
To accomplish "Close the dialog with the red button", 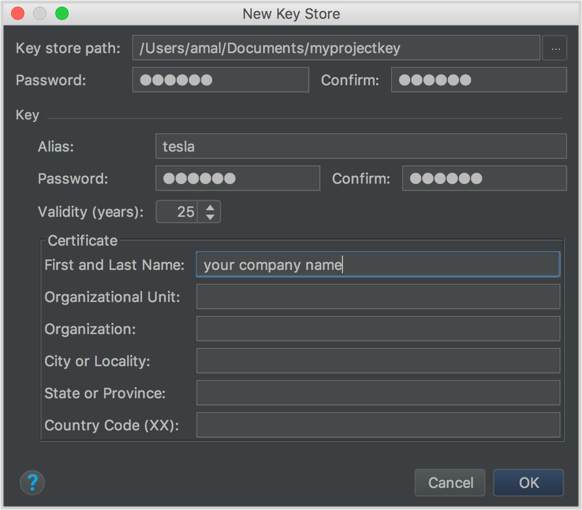I will (18, 13).
